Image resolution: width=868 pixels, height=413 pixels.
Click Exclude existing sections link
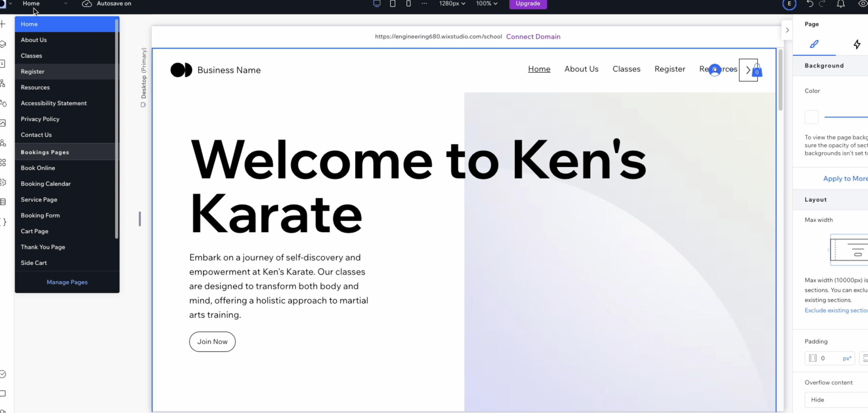click(836, 310)
